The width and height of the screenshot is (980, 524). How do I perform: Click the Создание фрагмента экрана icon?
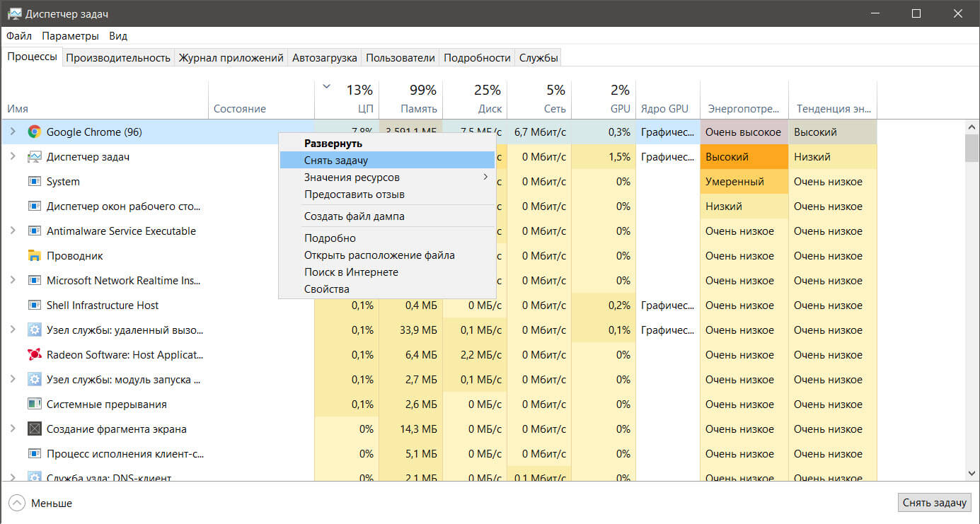(x=34, y=429)
